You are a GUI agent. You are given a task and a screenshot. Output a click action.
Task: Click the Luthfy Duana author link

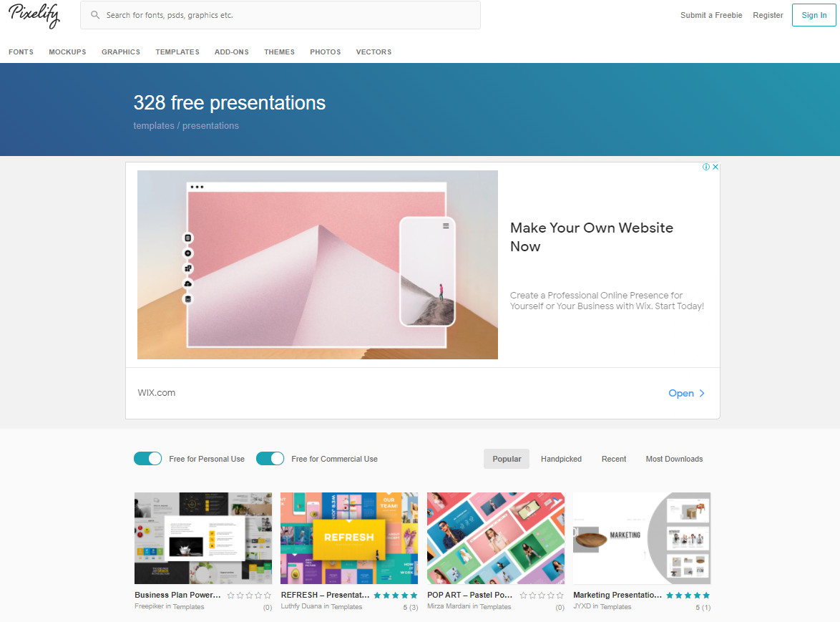coord(301,606)
